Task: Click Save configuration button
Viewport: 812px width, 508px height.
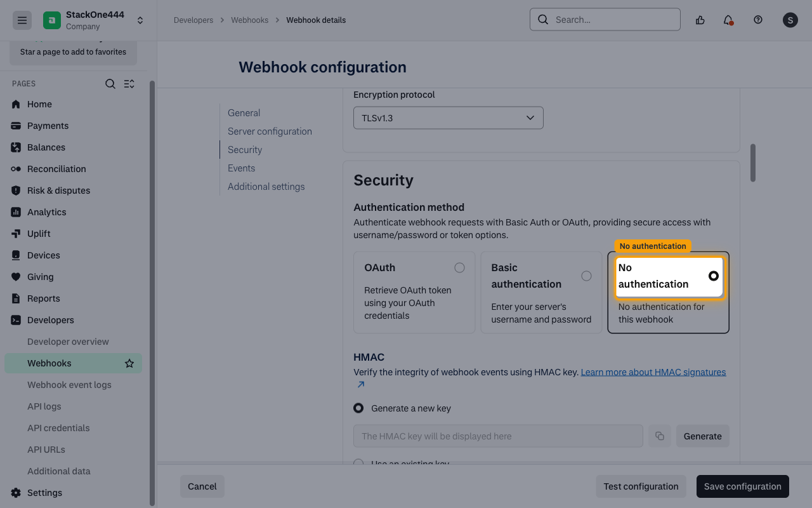Action: point(743,486)
